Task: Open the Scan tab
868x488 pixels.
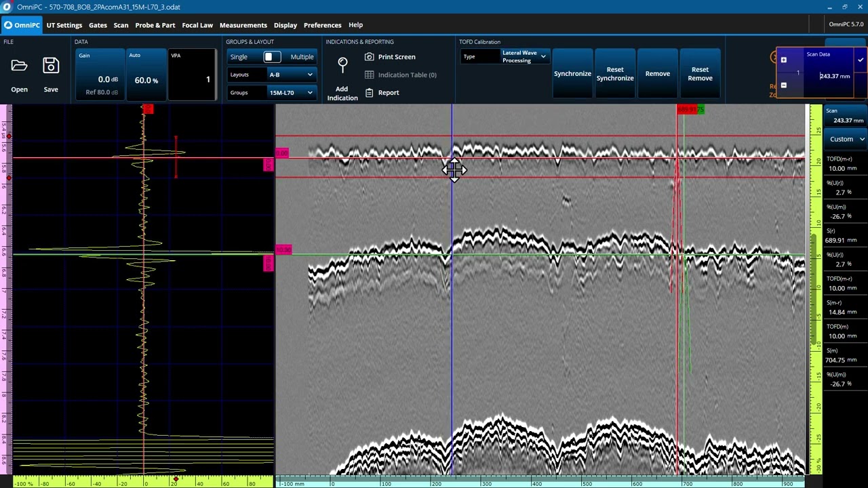Action: coord(121,25)
